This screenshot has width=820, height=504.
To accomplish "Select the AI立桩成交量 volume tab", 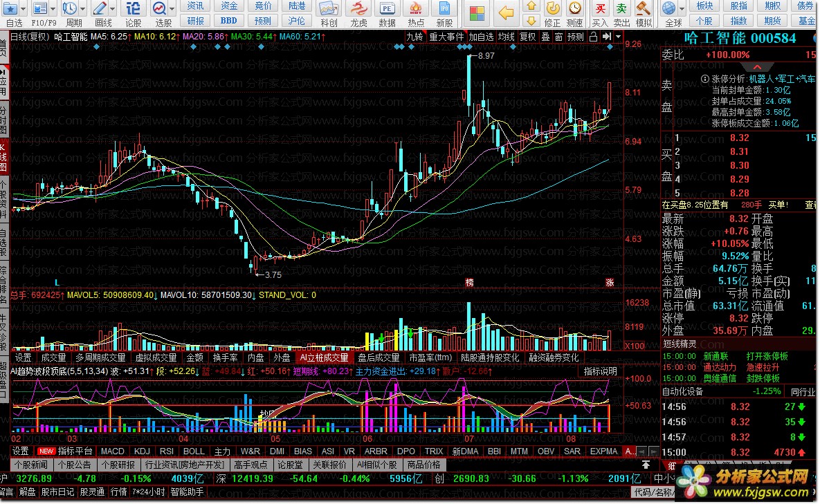I will pyautogui.click(x=324, y=357).
